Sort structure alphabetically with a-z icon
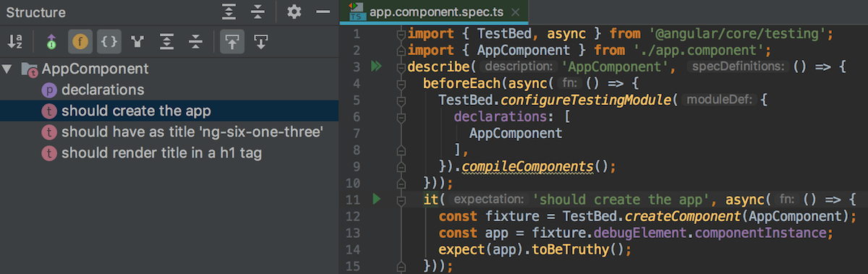 [x=14, y=42]
